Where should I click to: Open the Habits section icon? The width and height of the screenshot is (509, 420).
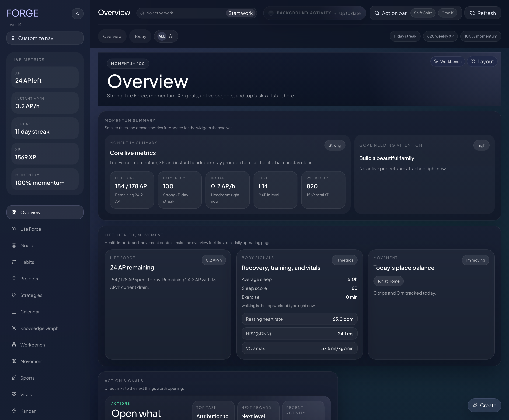click(14, 262)
